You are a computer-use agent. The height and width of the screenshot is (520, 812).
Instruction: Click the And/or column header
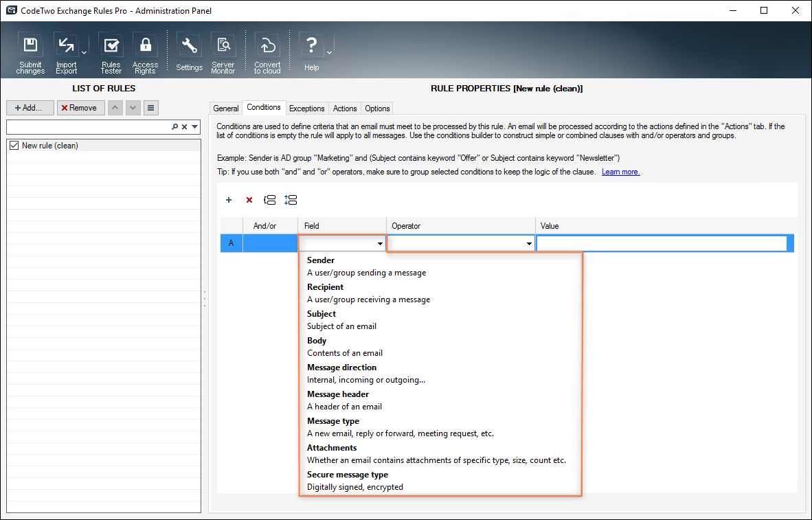coord(270,226)
